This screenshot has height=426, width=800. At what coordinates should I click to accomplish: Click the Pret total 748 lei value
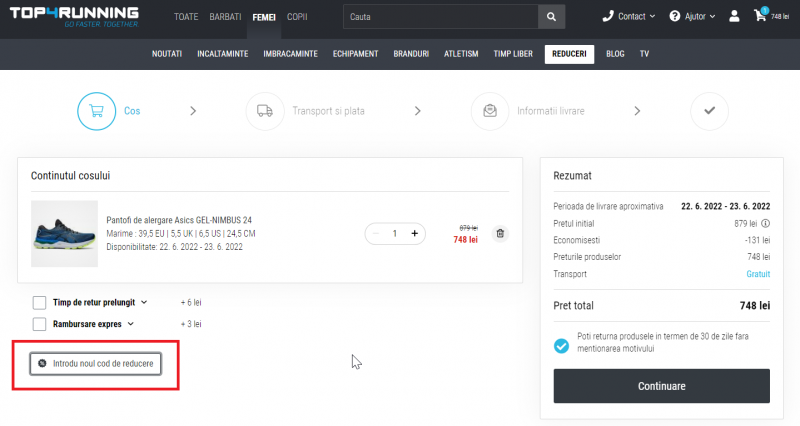(755, 306)
